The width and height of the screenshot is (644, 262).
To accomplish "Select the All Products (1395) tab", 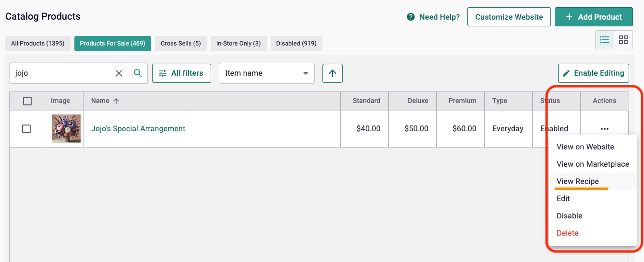I will coord(38,43).
